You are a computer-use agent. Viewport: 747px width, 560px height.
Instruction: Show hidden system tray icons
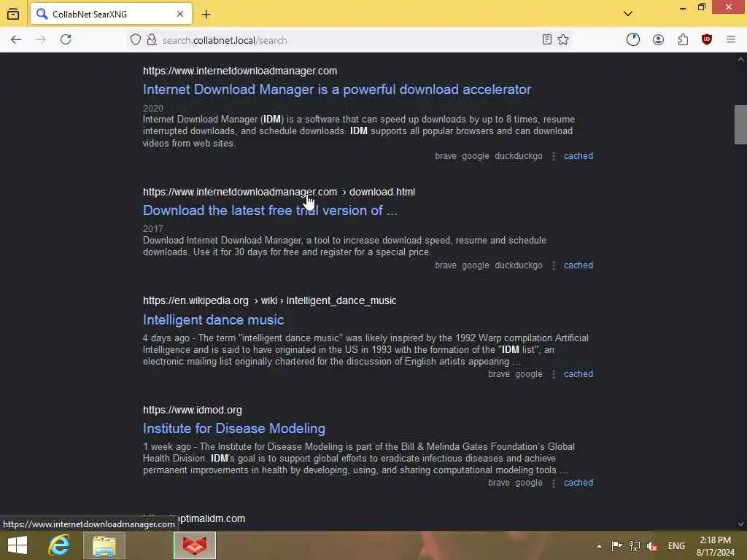click(599, 546)
